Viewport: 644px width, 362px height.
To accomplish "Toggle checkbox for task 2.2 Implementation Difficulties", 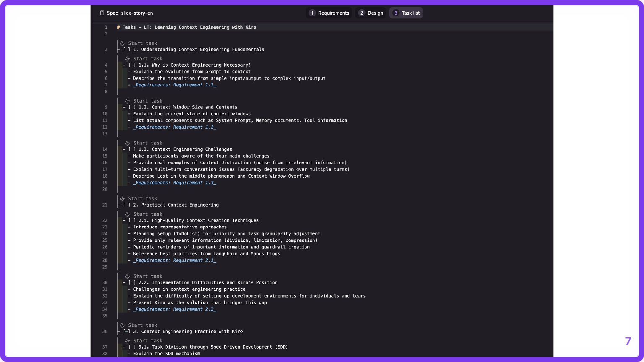I will click(x=132, y=282).
